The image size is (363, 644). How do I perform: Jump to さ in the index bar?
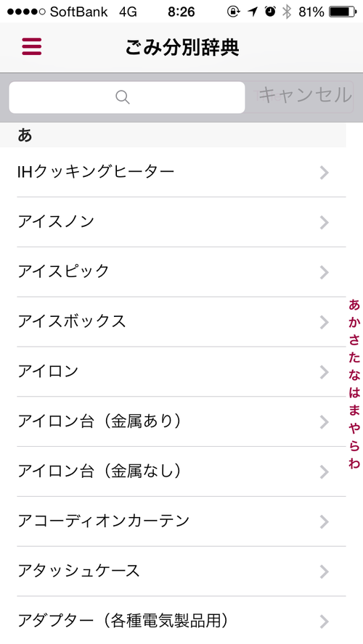(x=354, y=340)
